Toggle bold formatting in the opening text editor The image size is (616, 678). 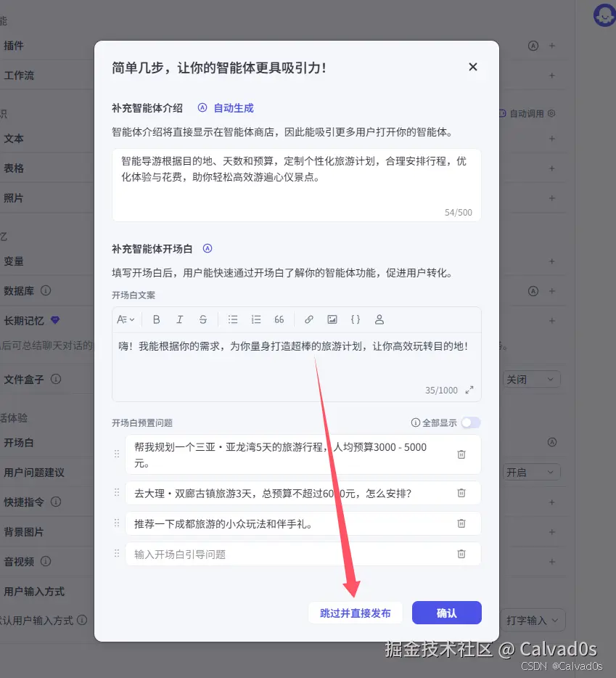(157, 319)
